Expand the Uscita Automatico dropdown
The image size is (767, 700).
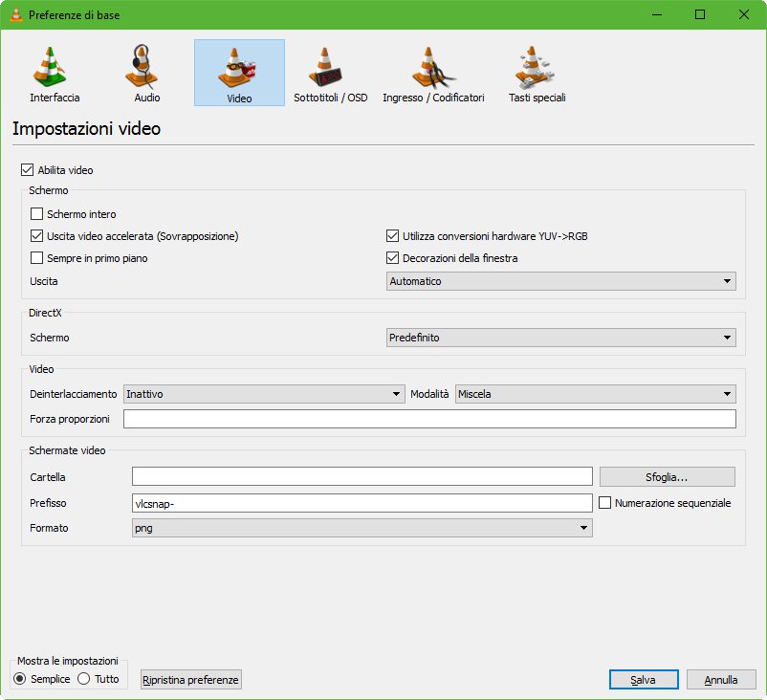click(x=561, y=281)
